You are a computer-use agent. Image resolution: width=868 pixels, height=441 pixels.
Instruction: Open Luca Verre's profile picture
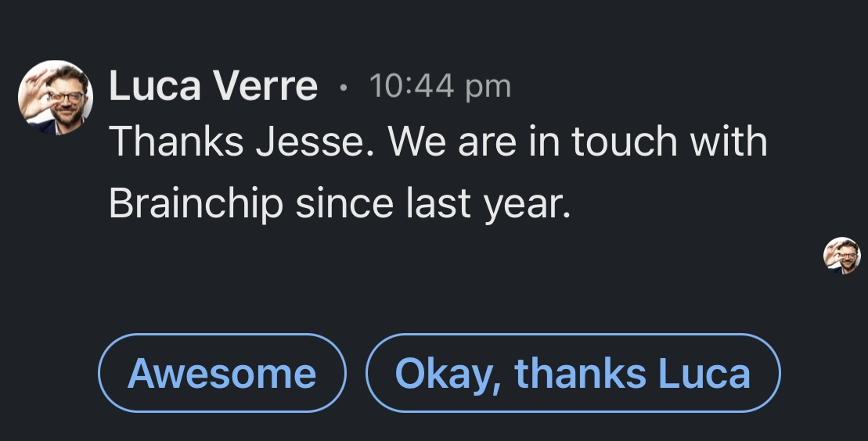(55, 98)
